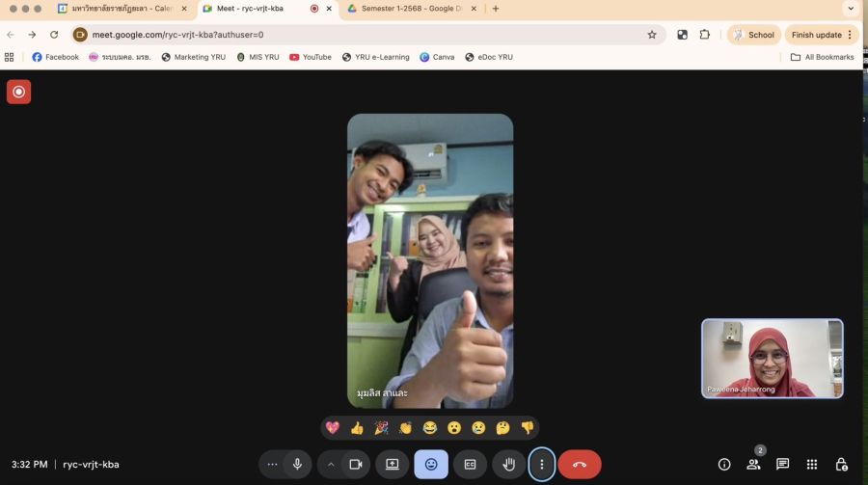
Task: Open more options three-dot menu
Action: click(542, 464)
